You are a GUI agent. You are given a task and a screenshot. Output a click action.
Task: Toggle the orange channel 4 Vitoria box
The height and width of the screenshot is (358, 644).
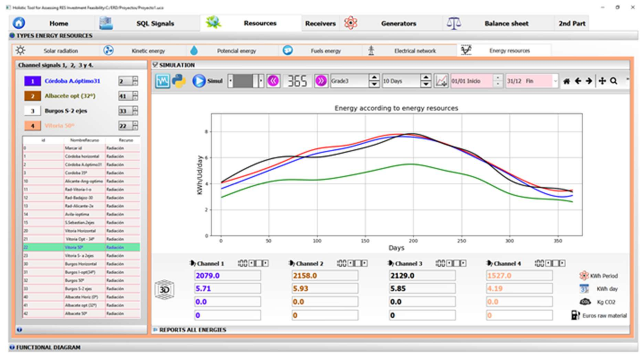32,126
